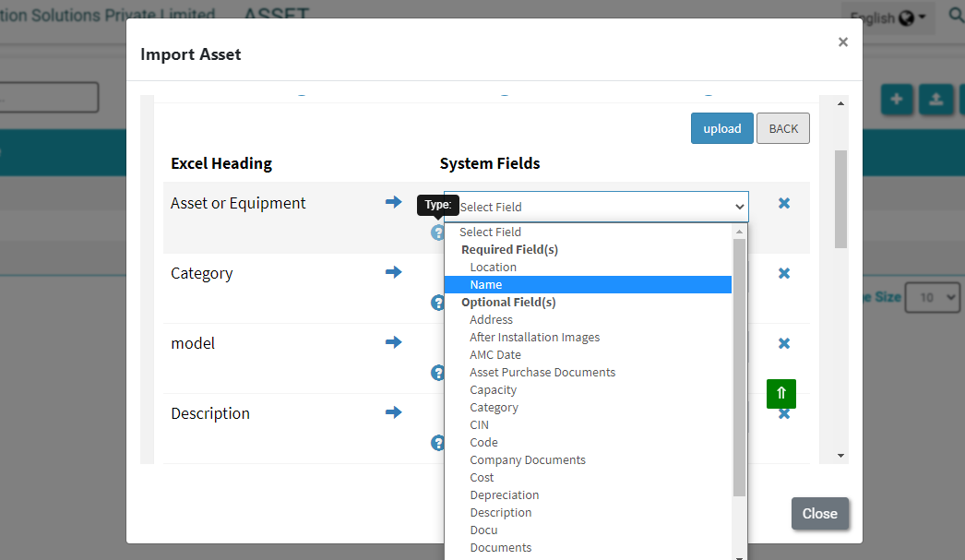Click the mapping arrow next to Description
This screenshot has width=965, height=560.
coord(394,413)
